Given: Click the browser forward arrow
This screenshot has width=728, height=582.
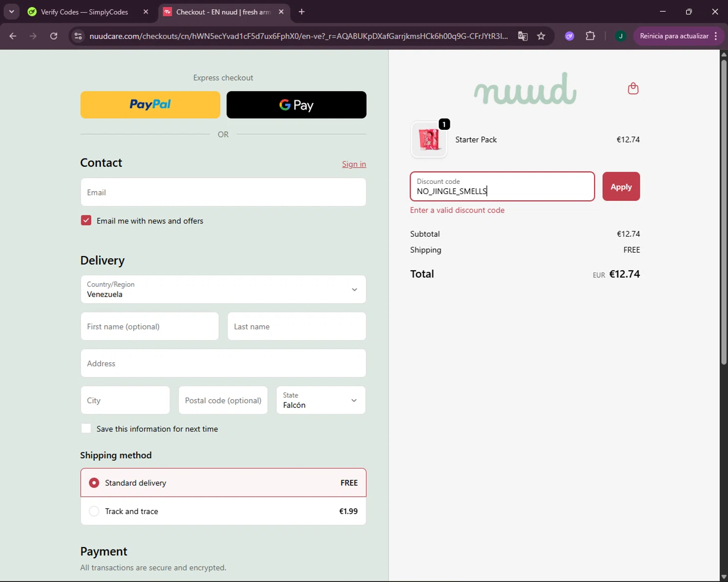Looking at the screenshot, I should pos(33,36).
